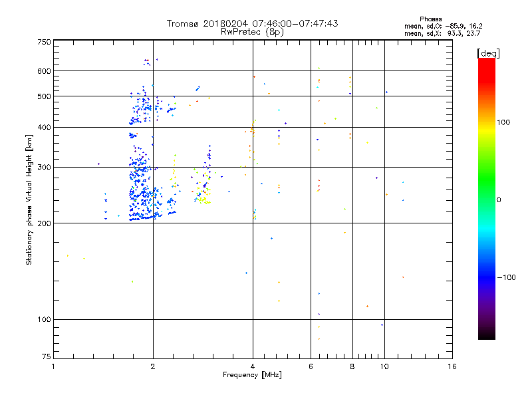
Task: Click y-axis tick label '100'
Action: coord(44,320)
